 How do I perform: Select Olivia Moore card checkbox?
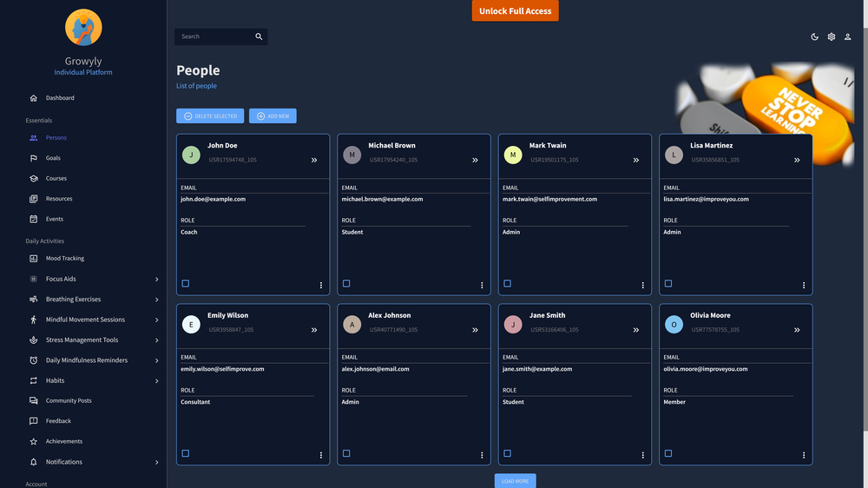tap(668, 453)
